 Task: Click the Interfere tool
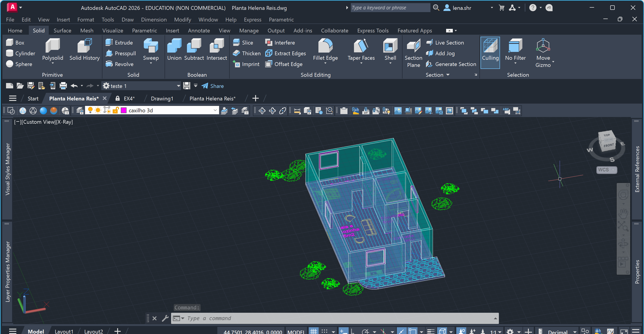tap(280, 43)
